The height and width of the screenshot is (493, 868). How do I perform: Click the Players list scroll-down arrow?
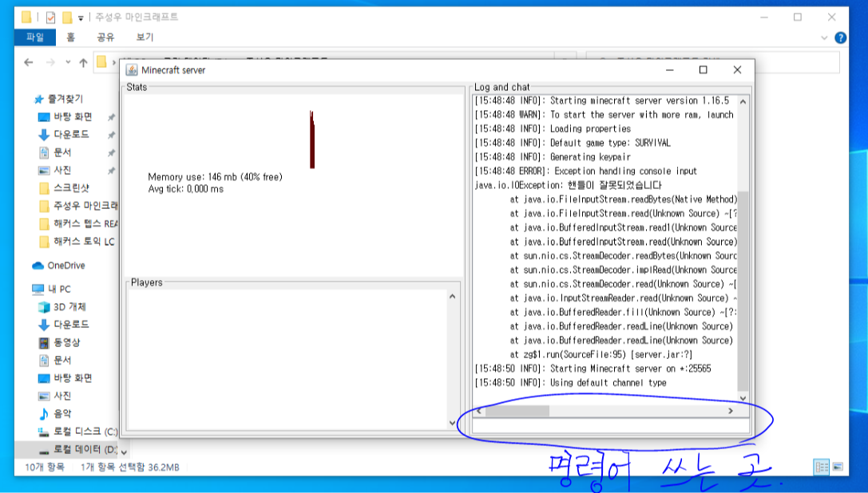452,424
